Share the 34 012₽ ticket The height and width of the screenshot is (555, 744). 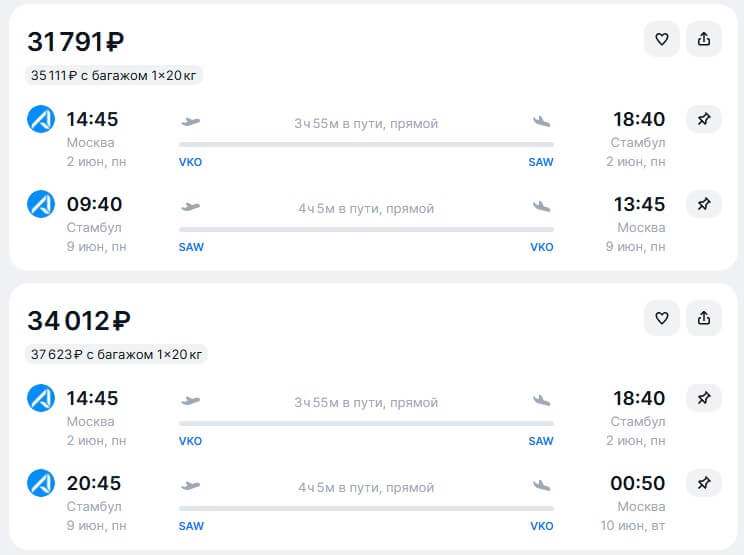click(704, 318)
